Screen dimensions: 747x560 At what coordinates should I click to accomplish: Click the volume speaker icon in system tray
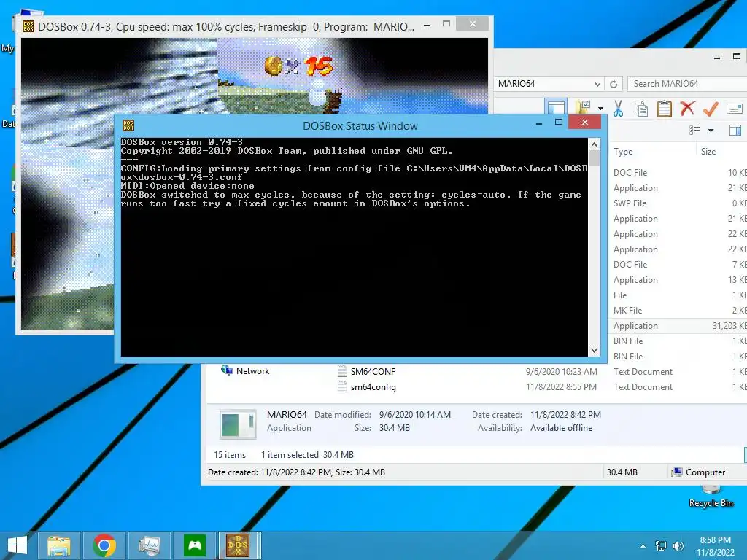coord(678,546)
